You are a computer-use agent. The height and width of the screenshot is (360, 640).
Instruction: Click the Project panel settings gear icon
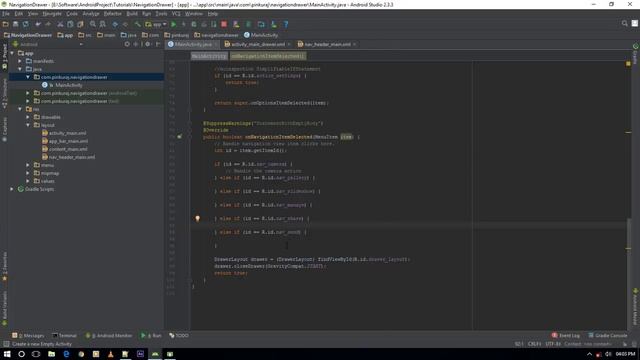click(x=147, y=44)
